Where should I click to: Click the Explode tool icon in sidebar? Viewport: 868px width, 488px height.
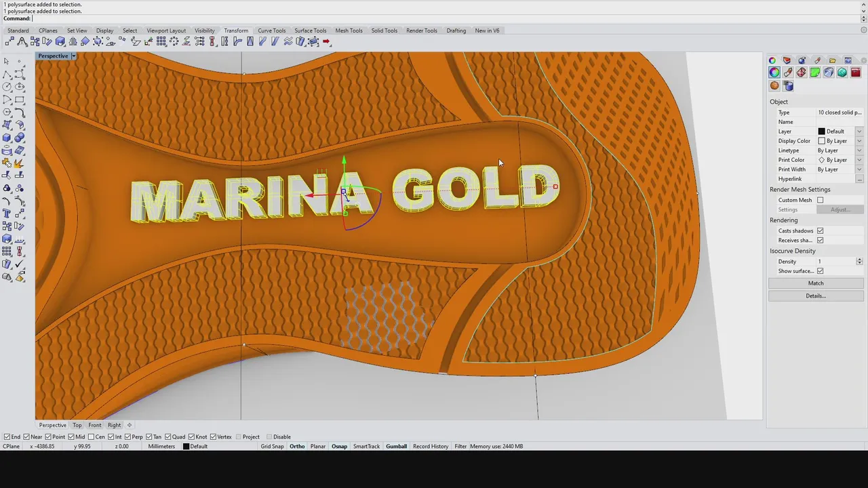19,163
